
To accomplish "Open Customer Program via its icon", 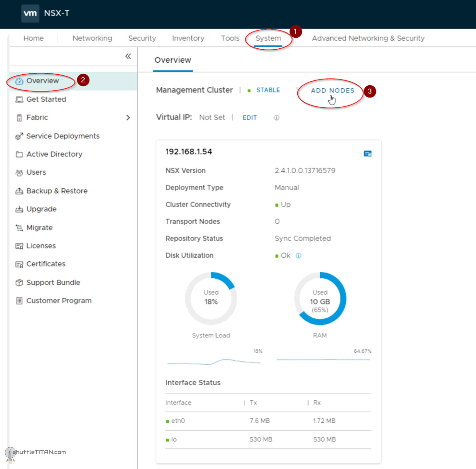I will click(19, 301).
